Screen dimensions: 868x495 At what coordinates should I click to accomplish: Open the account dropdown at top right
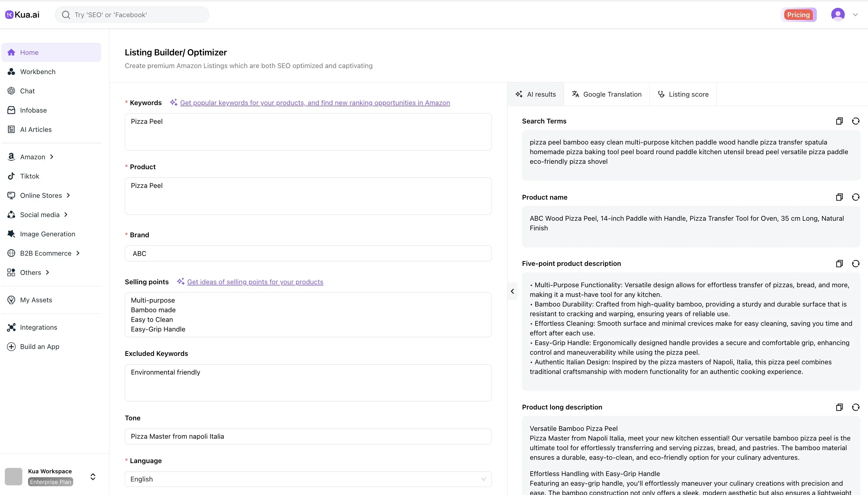pyautogui.click(x=855, y=14)
